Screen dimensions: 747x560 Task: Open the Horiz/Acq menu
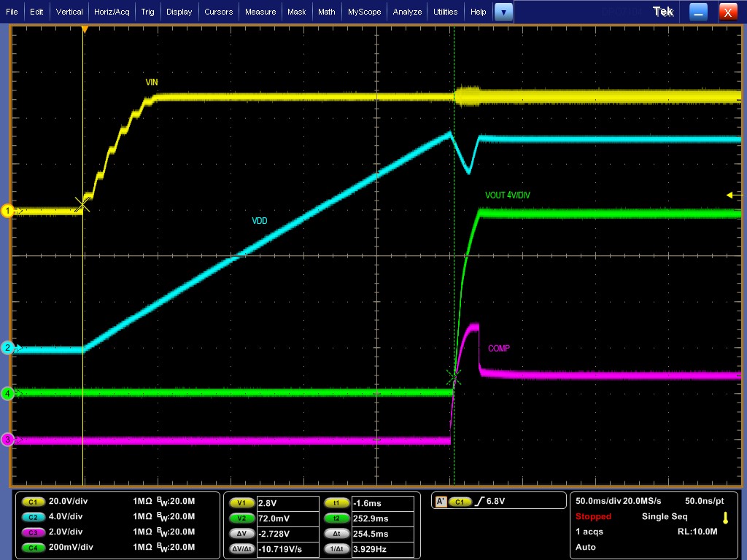point(111,11)
